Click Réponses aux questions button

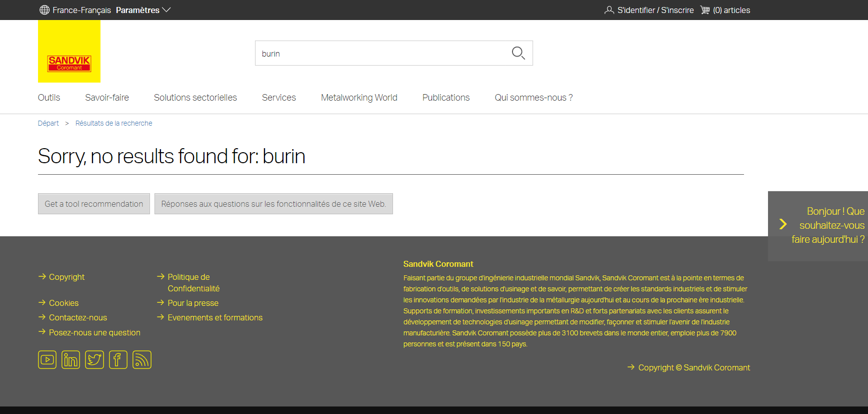click(273, 204)
